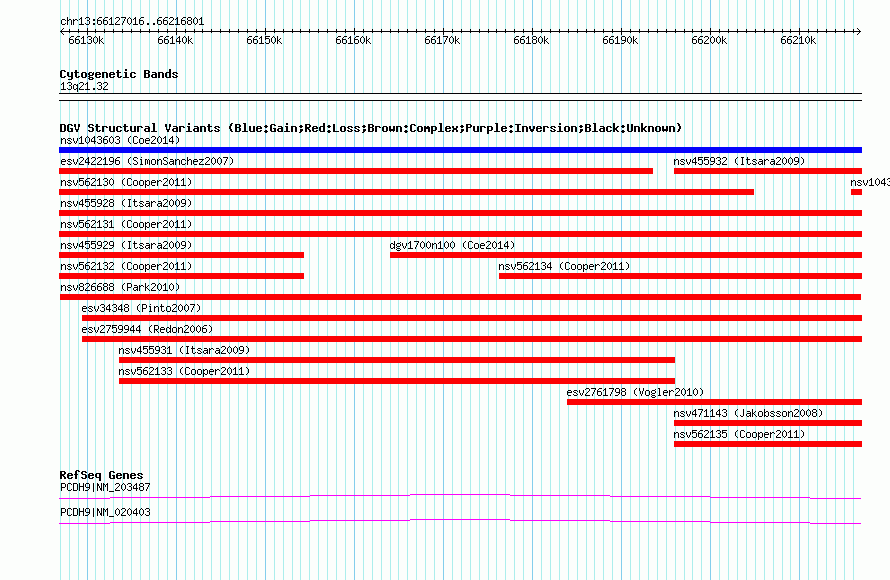Click the ruler's right arrow end
Image resolution: width=890 pixels, height=580 pixels.
[859, 31]
